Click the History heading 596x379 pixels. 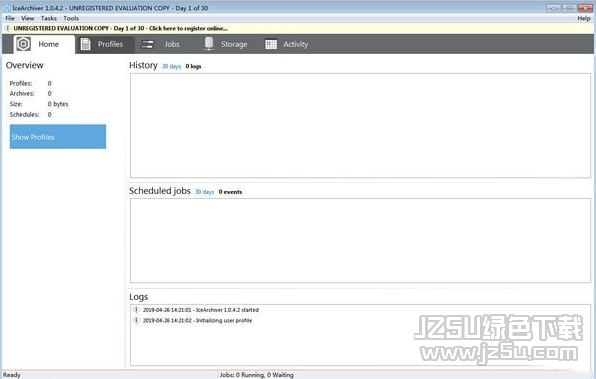(x=143, y=65)
